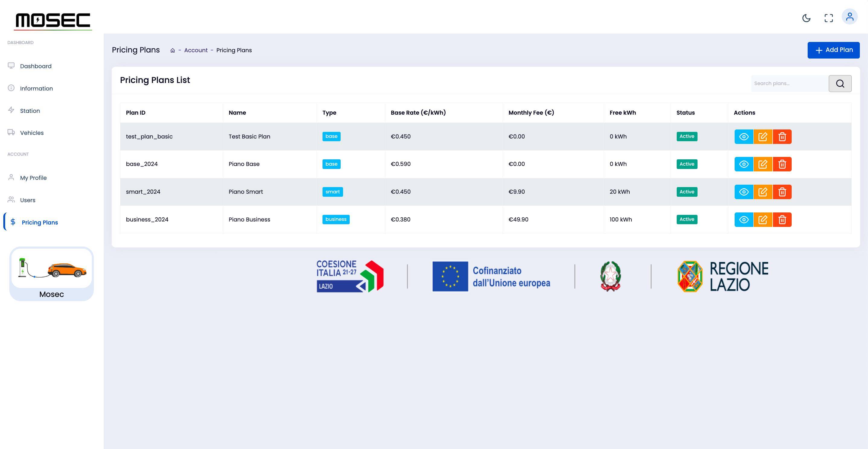Click the Active status badge on base_2024

687,164
